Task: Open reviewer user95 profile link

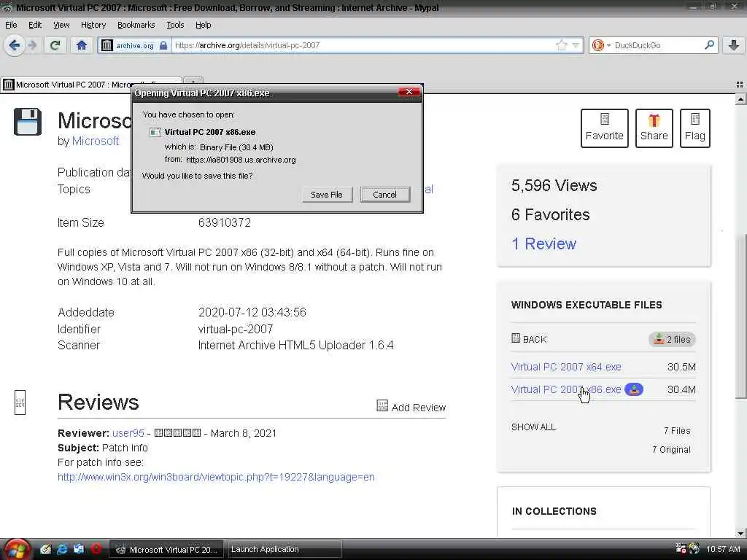Action: (x=128, y=433)
